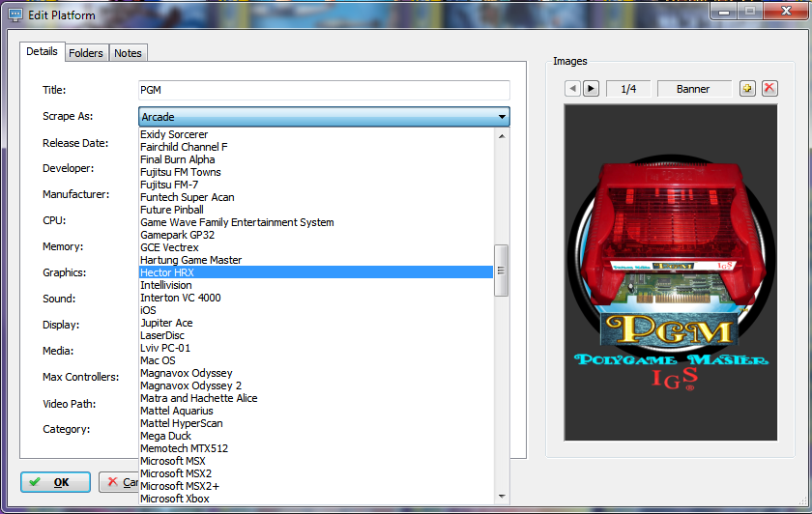Select Lviv PC-01 option
The width and height of the screenshot is (812, 514).
tap(316, 348)
